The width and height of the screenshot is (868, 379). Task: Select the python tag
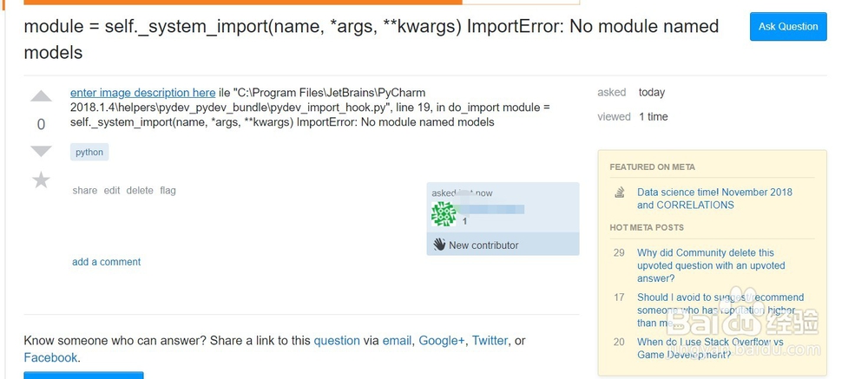coord(89,152)
